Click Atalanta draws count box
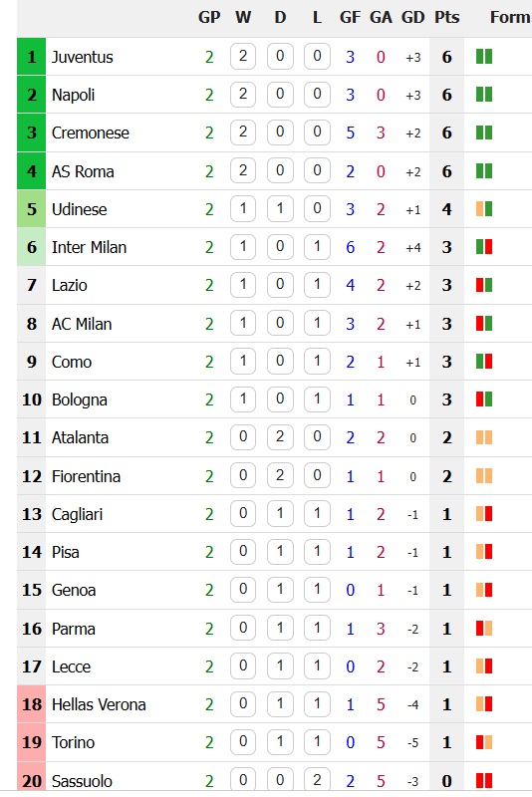This screenshot has height=797, width=532. [x=280, y=437]
